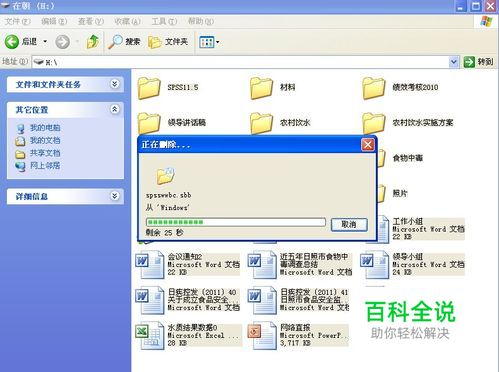Screen dimensions: 499x372
Task: Click the 水质结果数据0 file name text
Action: coord(192,327)
